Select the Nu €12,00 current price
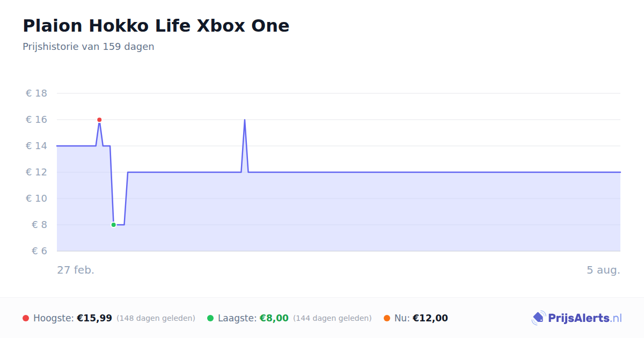This screenshot has height=338, width=644. click(x=430, y=318)
